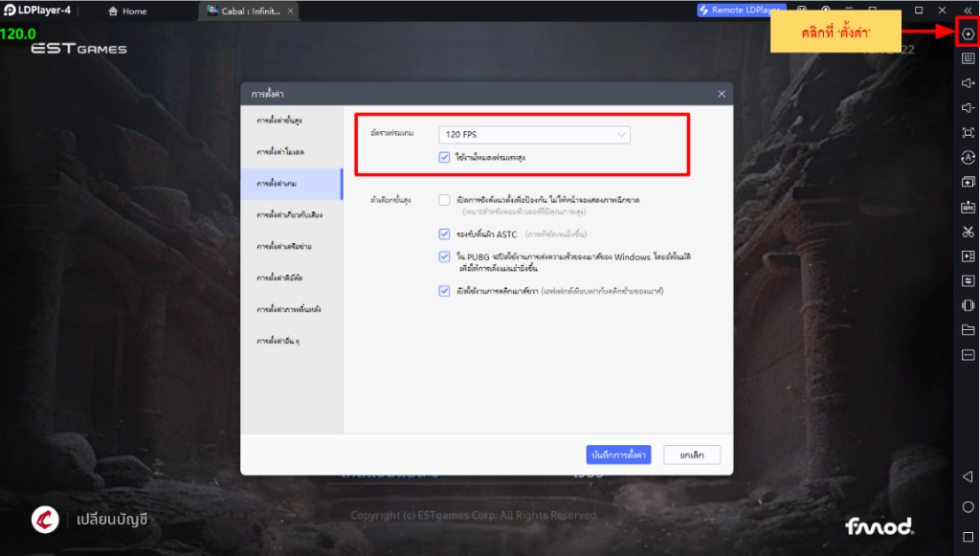
Task: Collapse the sidebar with double-chevron icon
Action: (968, 11)
